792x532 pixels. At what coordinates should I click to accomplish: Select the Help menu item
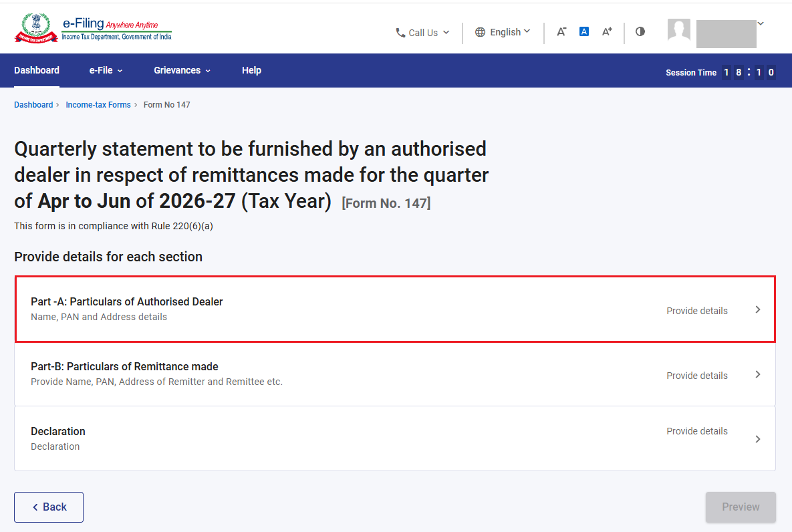(251, 70)
